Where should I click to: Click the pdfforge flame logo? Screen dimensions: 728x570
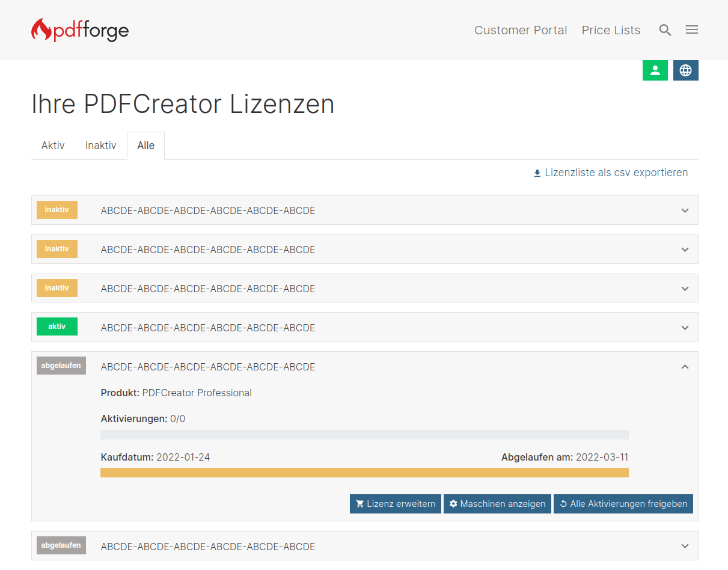click(80, 30)
